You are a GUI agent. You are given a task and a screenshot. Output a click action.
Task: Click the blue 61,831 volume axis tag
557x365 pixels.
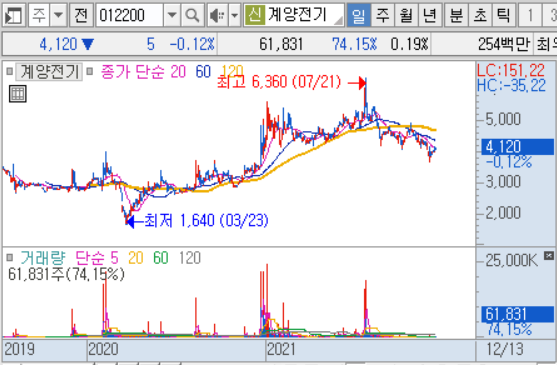pyautogui.click(x=517, y=314)
